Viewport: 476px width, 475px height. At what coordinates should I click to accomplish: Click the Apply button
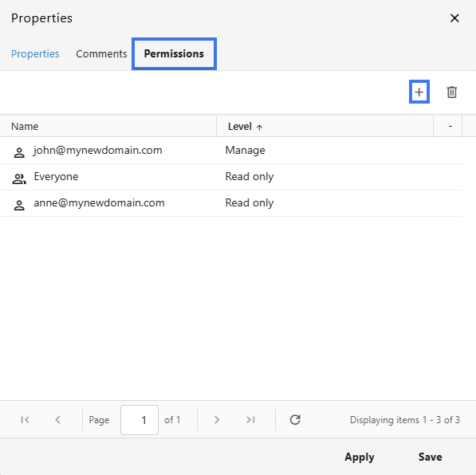pos(360,457)
